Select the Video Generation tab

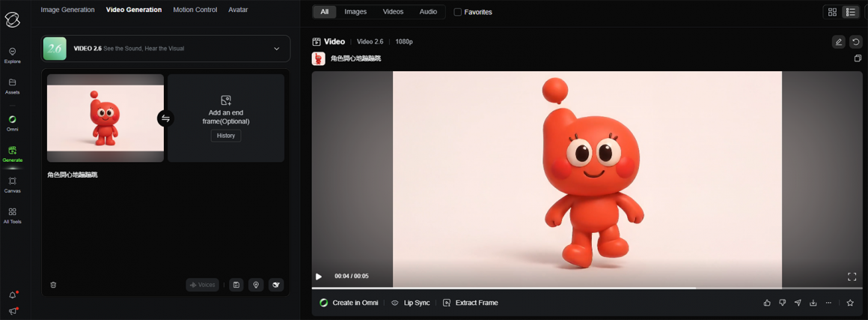click(x=134, y=10)
